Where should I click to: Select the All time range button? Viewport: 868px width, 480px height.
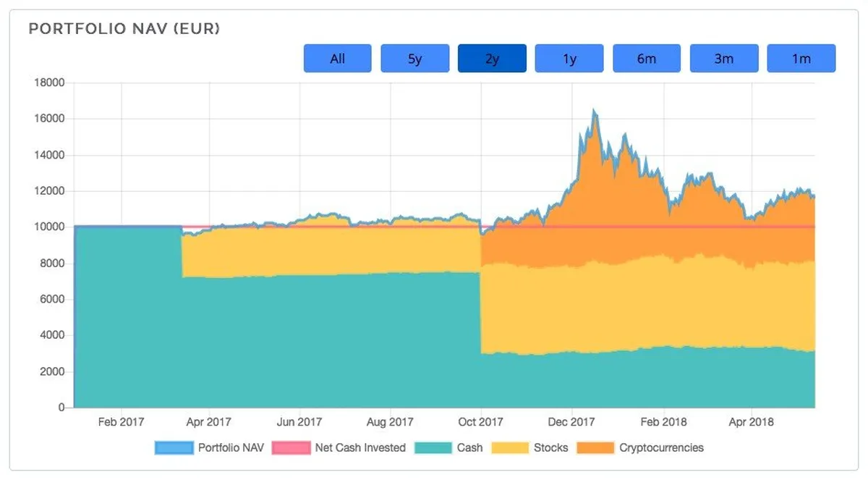[337, 59]
